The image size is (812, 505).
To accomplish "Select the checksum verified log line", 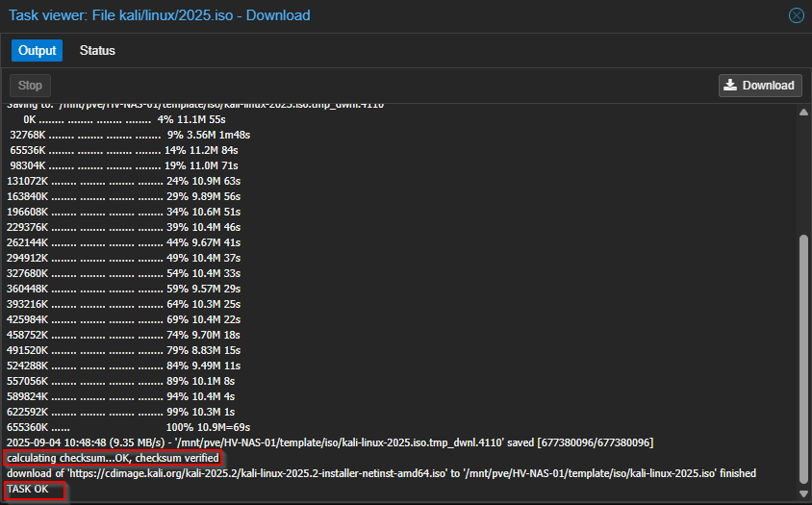I will [x=113, y=458].
